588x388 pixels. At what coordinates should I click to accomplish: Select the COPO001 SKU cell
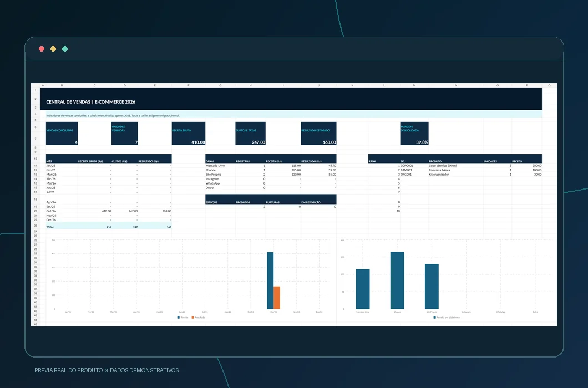coord(407,166)
